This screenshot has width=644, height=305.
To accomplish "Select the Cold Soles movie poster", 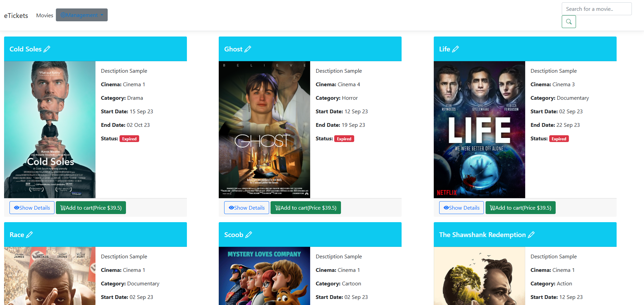I will (50, 130).
